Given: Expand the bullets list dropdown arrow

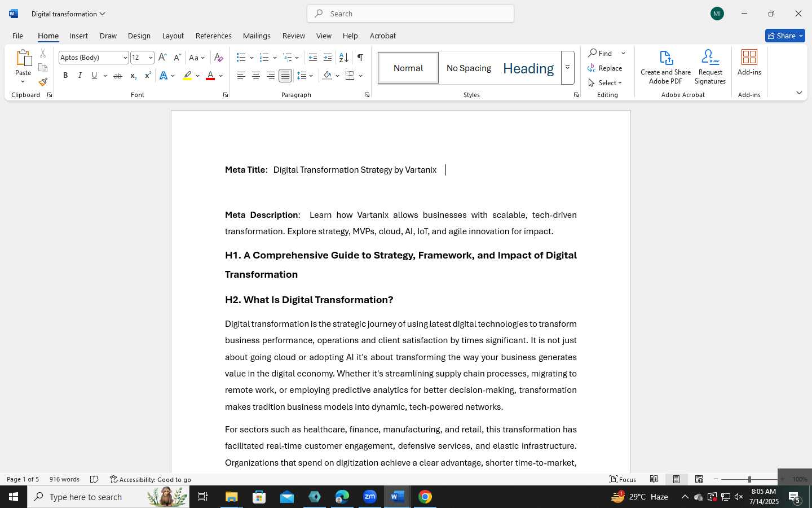Looking at the screenshot, I should [251, 58].
